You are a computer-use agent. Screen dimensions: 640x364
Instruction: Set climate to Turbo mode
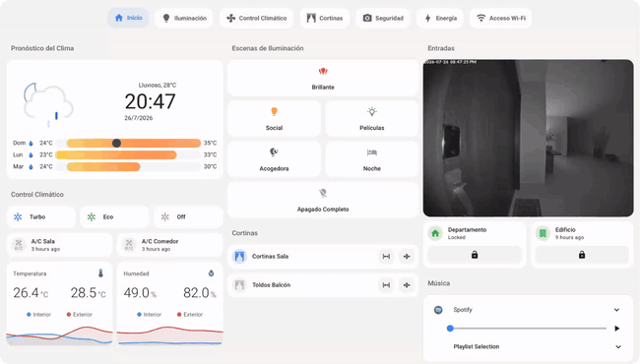click(41, 216)
